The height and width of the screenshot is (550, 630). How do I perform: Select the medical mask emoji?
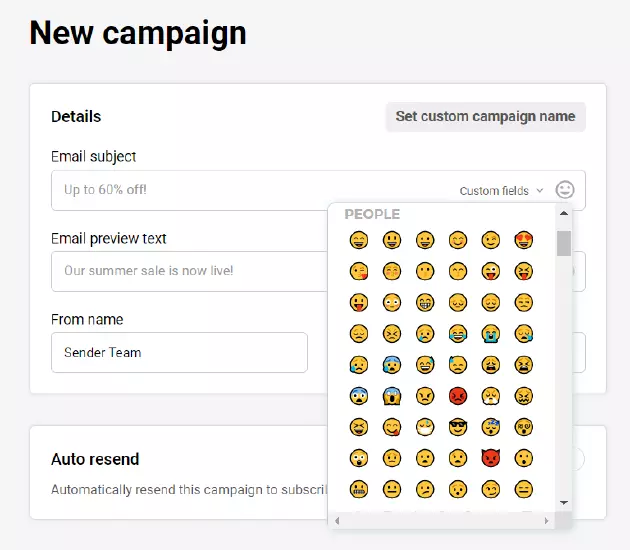(425, 427)
